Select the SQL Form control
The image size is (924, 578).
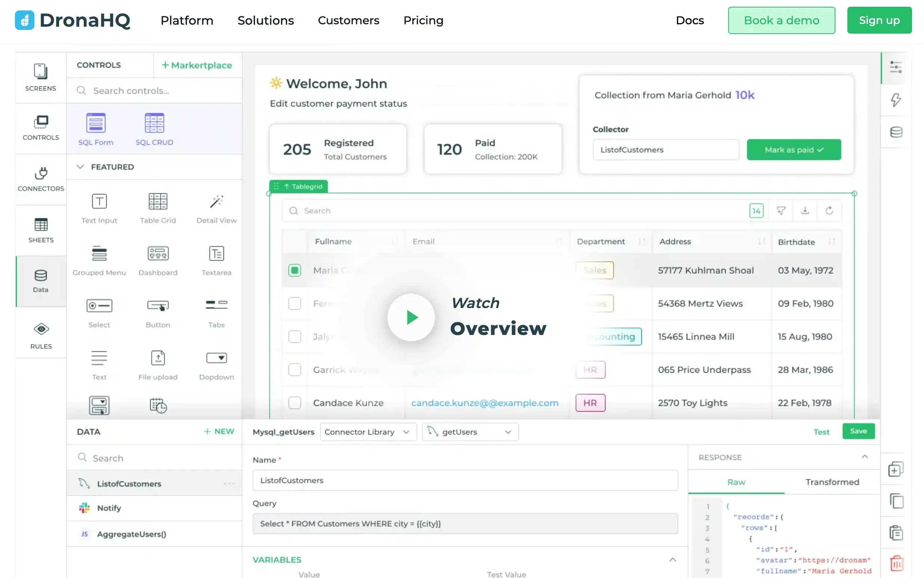tap(96, 129)
